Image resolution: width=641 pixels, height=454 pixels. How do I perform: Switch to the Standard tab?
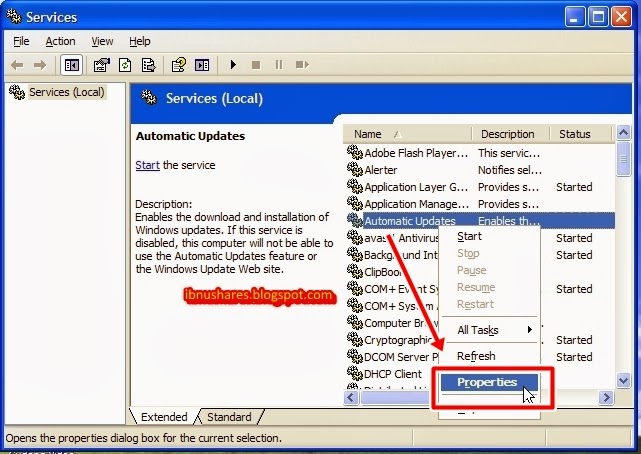[x=229, y=417]
